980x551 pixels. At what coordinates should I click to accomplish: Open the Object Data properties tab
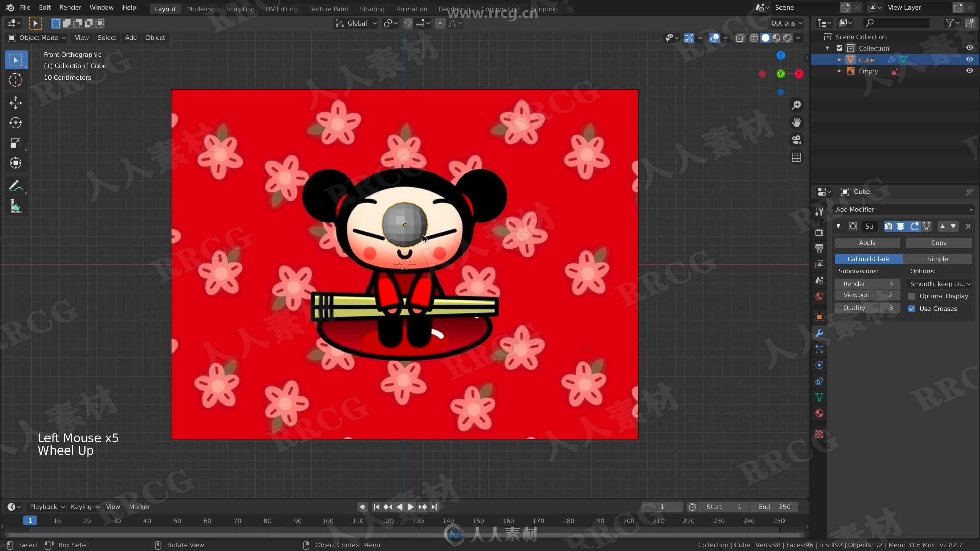point(819,397)
